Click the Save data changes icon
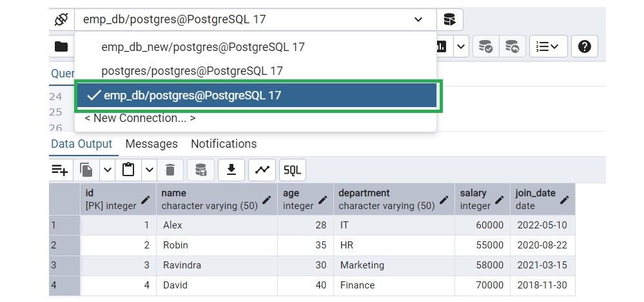644x302 pixels. 200,170
